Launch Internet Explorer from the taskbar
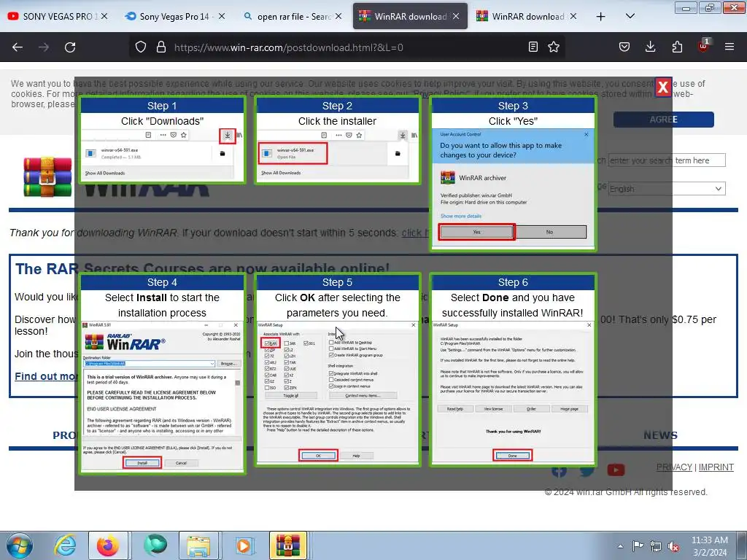Viewport: 747px width, 560px height. click(x=65, y=545)
